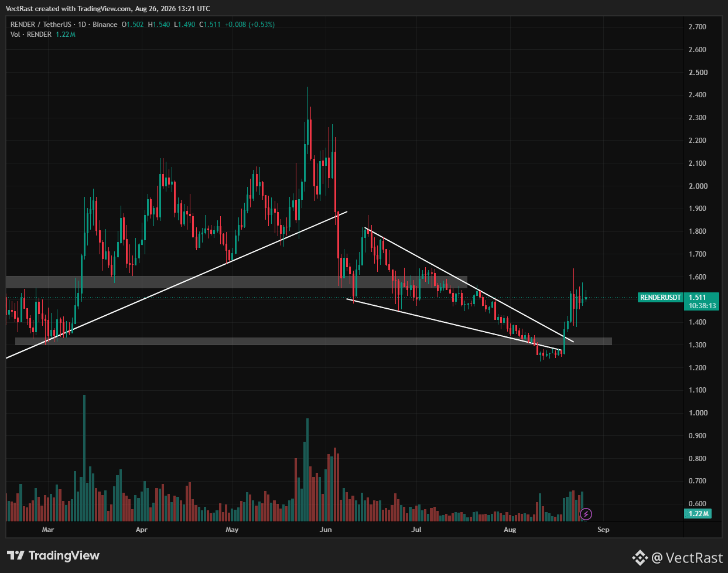
Task: Select the ascending white trendline from March
Action: 176,285
